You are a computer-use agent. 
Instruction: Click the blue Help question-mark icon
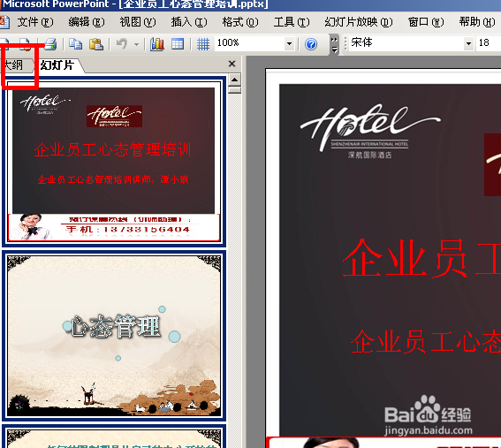click(x=311, y=44)
